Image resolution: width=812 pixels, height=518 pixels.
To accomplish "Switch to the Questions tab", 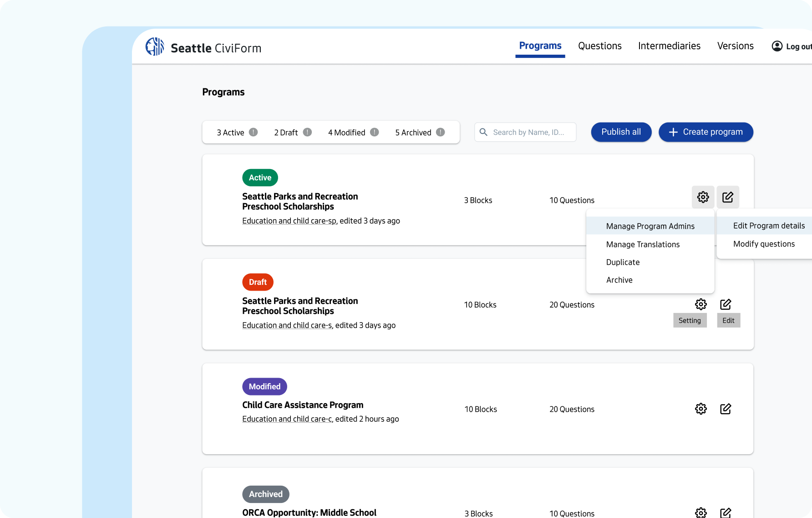I will 599,46.
